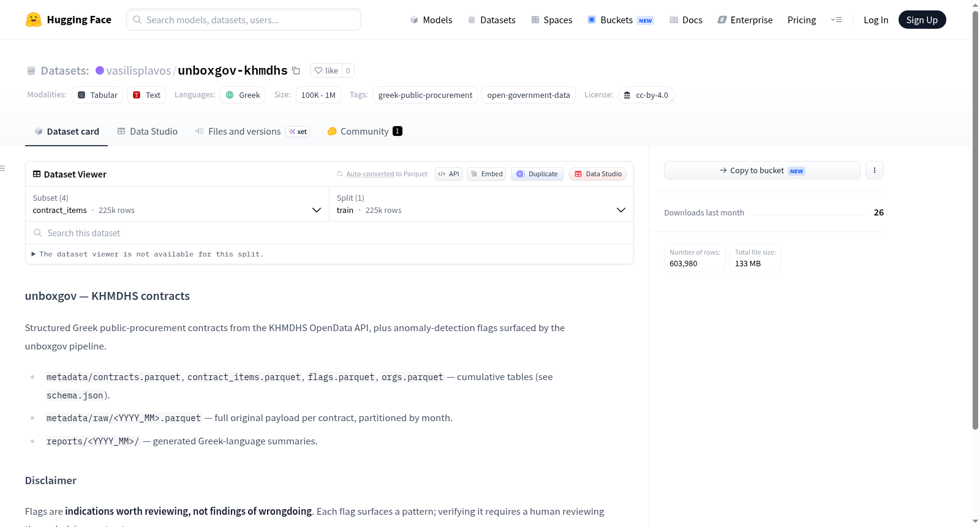
Task: Open the Models menu item
Action: (431, 20)
